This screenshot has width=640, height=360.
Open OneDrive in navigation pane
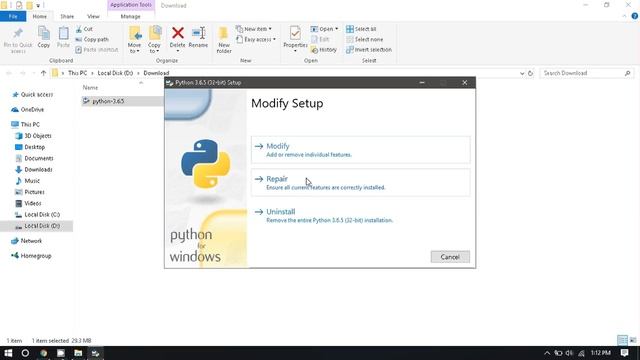(32, 109)
